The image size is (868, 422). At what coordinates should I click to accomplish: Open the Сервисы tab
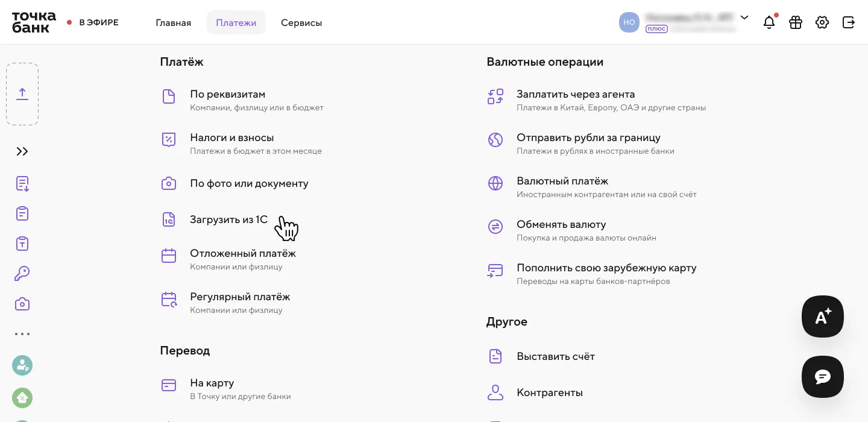click(301, 23)
